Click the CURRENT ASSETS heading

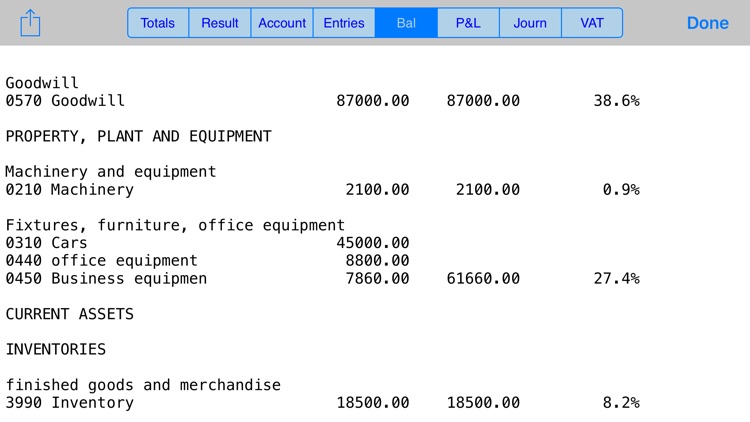pyautogui.click(x=70, y=314)
